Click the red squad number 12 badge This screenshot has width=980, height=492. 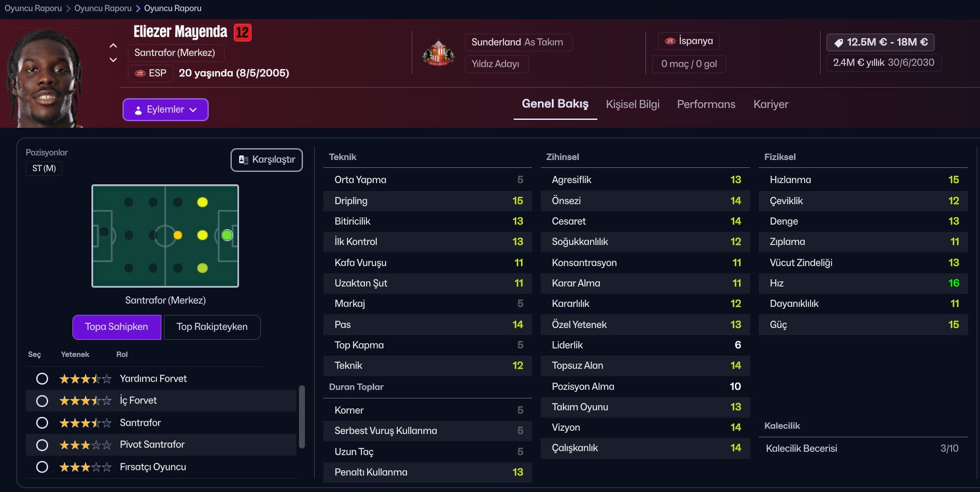tap(242, 32)
